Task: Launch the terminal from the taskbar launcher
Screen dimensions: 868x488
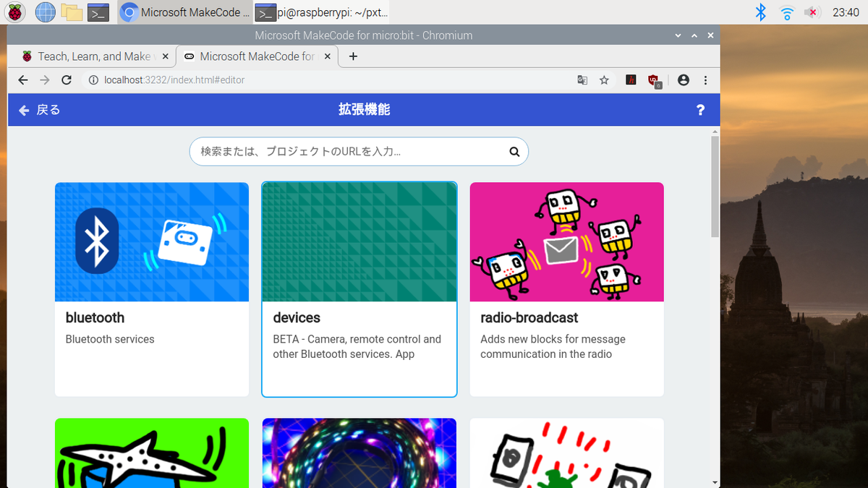Action: pos(98,12)
